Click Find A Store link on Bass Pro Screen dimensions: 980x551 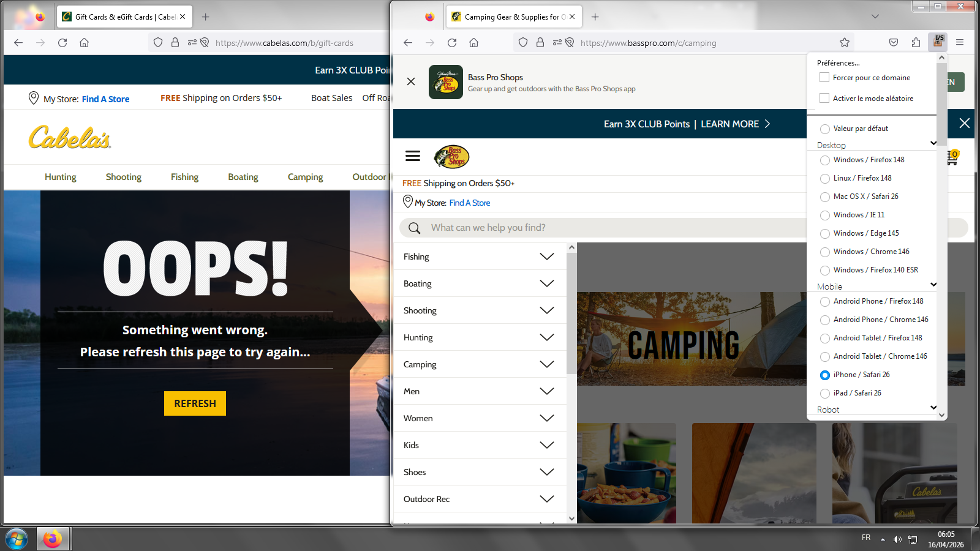pos(470,203)
